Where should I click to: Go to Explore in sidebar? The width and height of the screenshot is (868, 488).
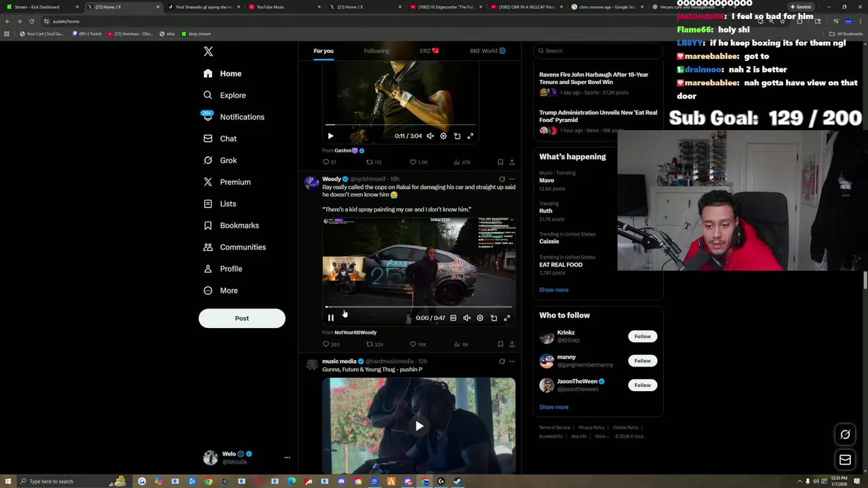pyautogui.click(x=224, y=96)
